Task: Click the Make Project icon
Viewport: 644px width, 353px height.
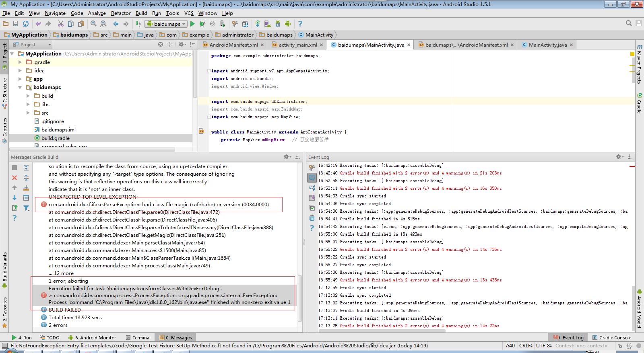Action: click(138, 24)
